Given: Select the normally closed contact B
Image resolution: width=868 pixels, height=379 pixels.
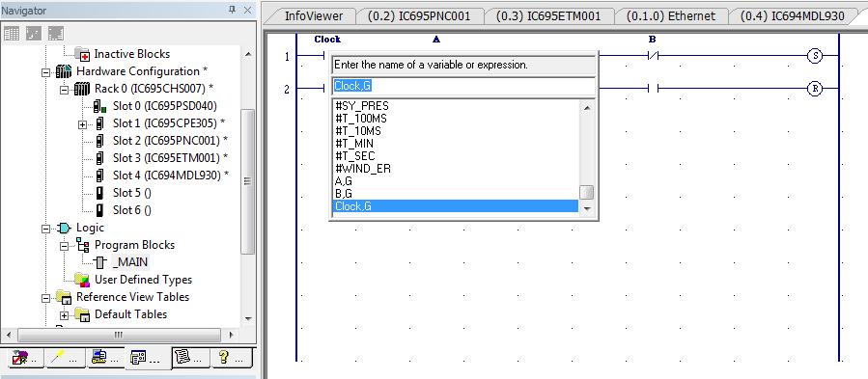Looking at the screenshot, I should pyautogui.click(x=652, y=55).
